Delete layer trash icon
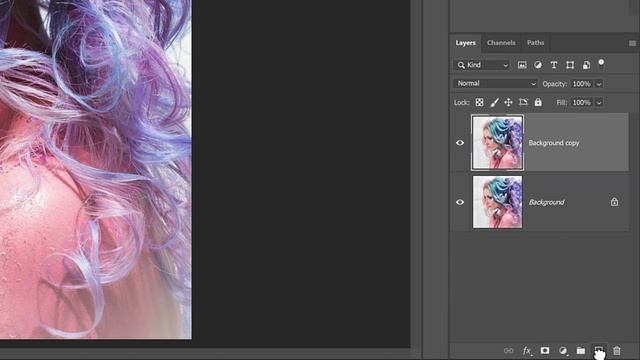Screen dimensions: 640x360 (x=617, y=351)
